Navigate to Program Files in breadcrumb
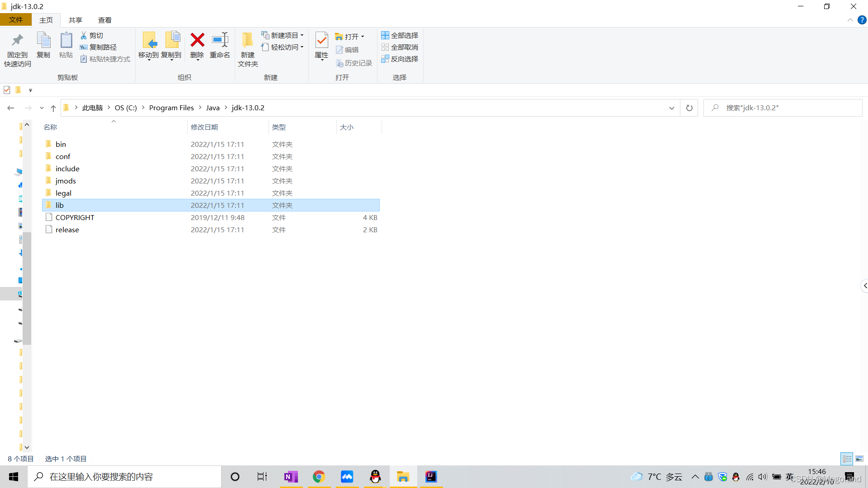This screenshot has width=868, height=488. click(171, 108)
